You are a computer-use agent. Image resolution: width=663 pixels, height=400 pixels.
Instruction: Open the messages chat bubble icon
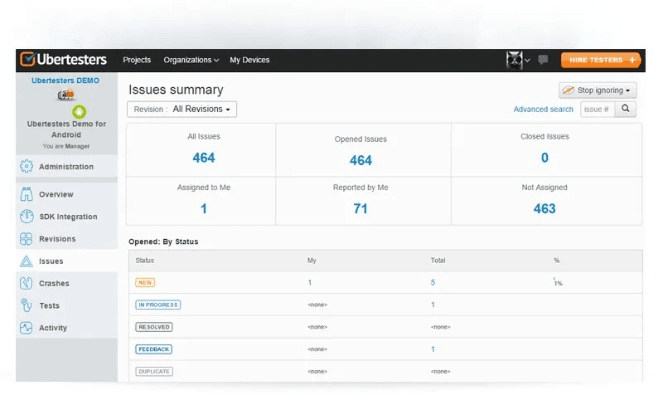tap(543, 60)
